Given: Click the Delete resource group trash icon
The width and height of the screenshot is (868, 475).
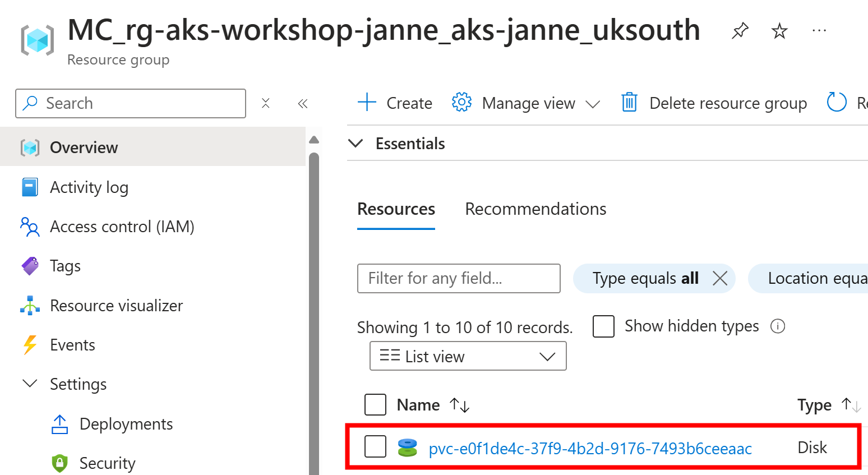Looking at the screenshot, I should point(629,103).
